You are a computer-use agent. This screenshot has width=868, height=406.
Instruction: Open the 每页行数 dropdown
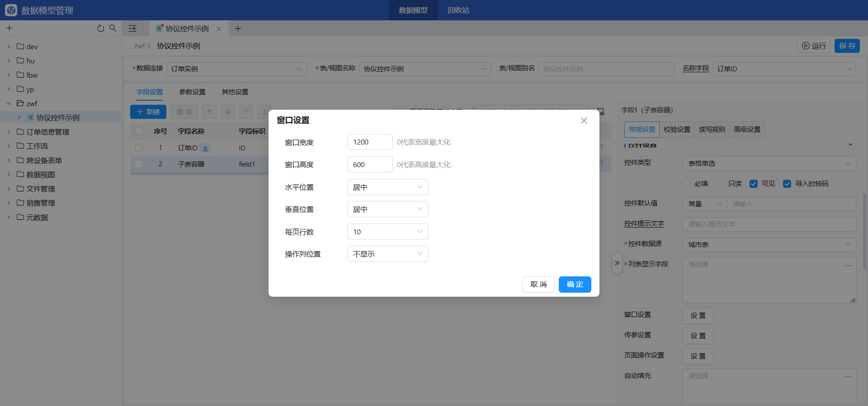point(387,232)
